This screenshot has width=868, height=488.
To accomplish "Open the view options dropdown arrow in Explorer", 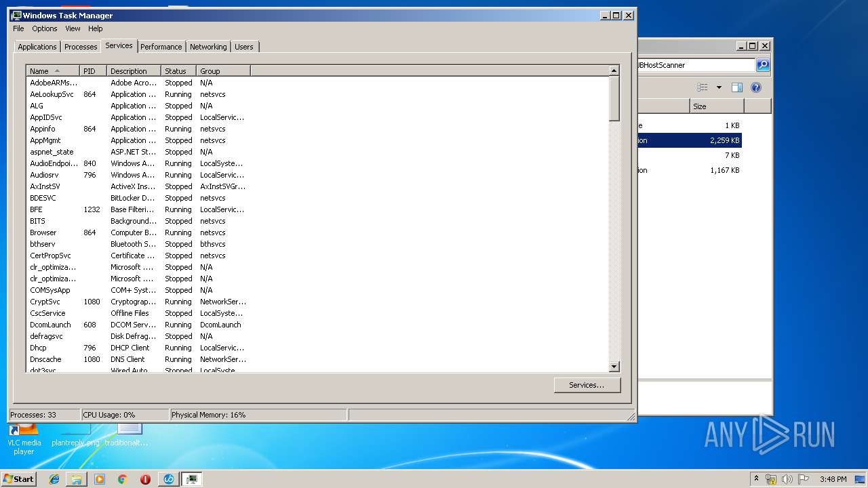I will (719, 87).
